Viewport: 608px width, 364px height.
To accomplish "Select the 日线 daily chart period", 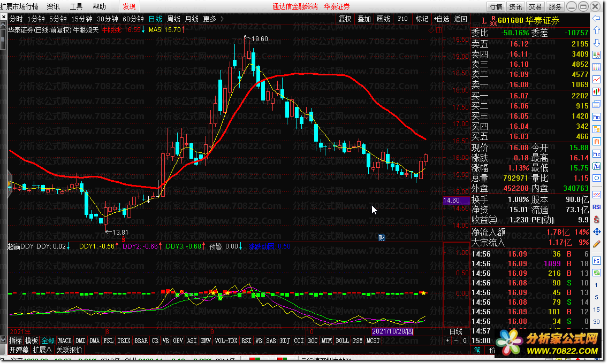I will pos(156,19).
